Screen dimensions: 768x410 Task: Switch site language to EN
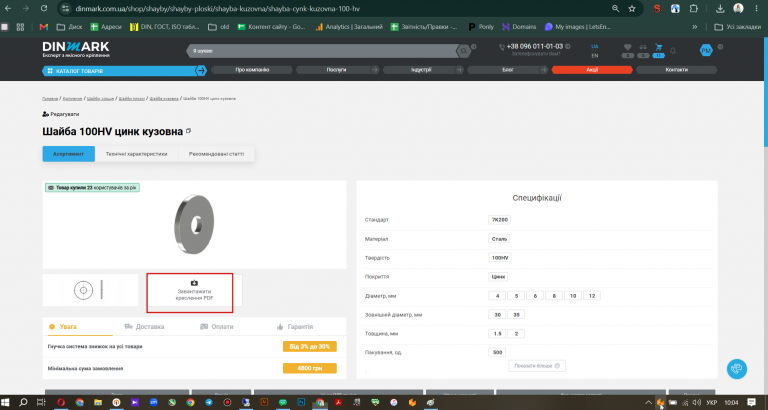[595, 56]
